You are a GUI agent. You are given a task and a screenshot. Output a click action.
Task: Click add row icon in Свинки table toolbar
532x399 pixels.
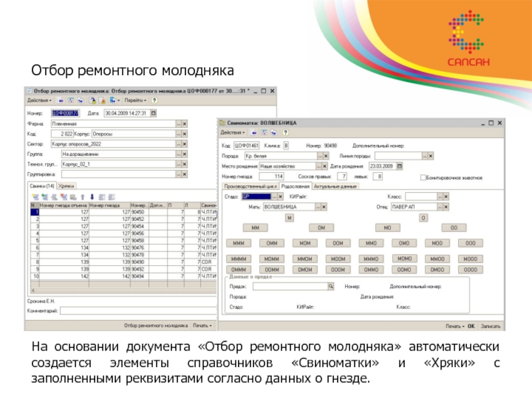pyautogui.click(x=35, y=197)
